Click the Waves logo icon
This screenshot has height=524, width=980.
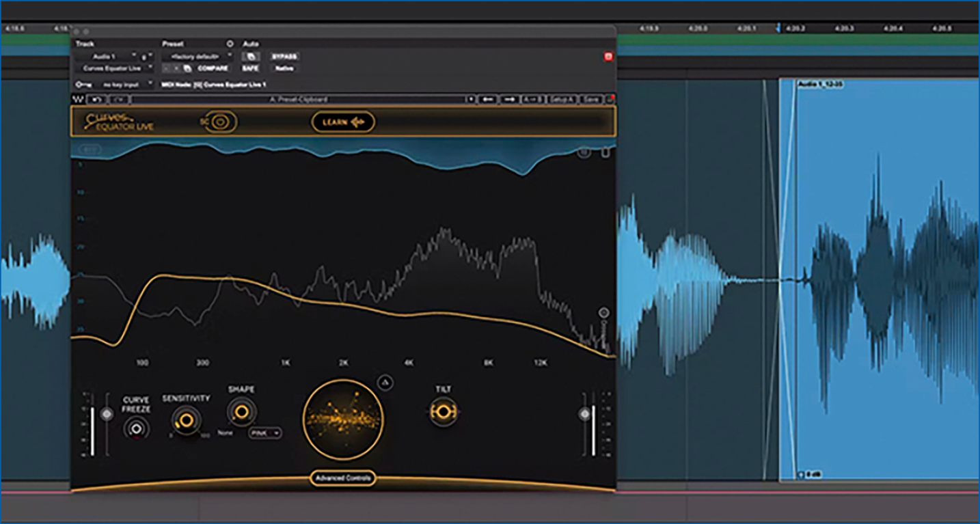[x=78, y=100]
